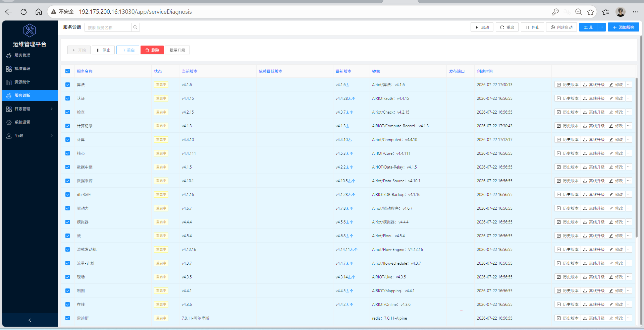Uncheck the 核心 row checkbox
The image size is (644, 330).
coord(67,153)
